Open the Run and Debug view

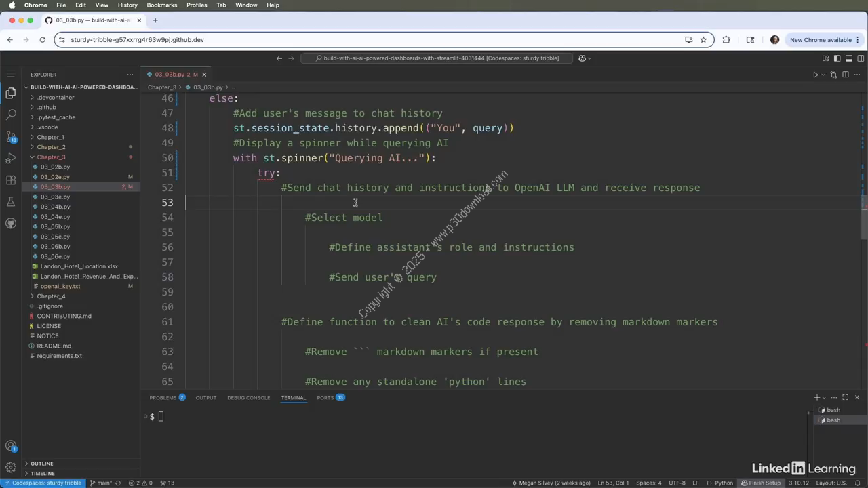(10, 158)
